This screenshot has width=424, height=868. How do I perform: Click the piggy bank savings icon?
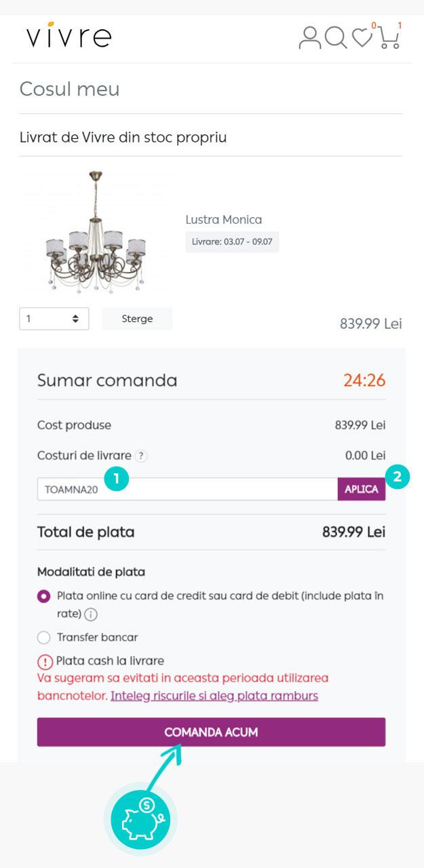[140, 818]
